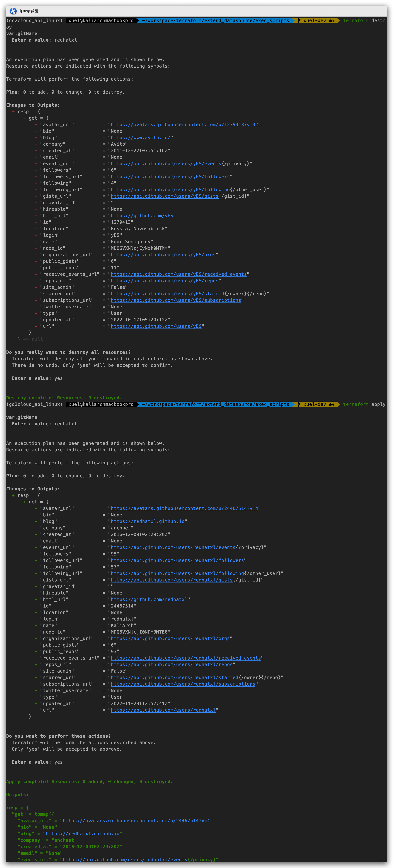Viewport: 393px width, 868px height.
Task: Open the github.com/redhatxl html_url link
Action: tap(149, 599)
